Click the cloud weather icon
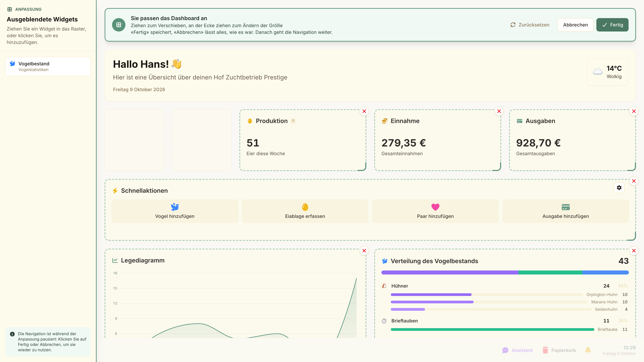644x362 pixels. click(x=598, y=72)
